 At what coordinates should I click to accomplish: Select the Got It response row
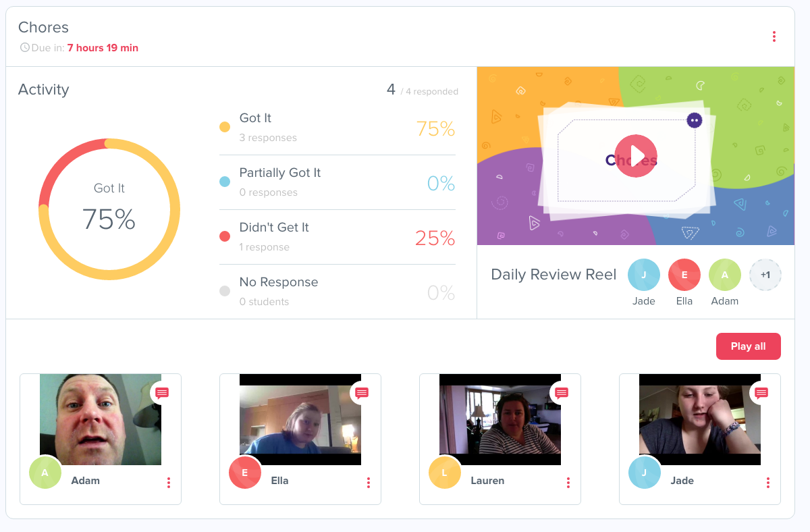pos(337,128)
